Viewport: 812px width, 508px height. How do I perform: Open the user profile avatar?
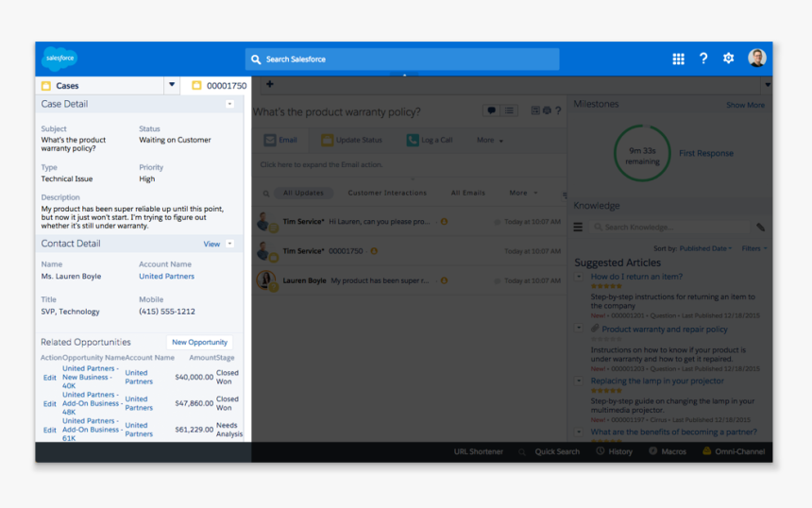tap(757, 58)
